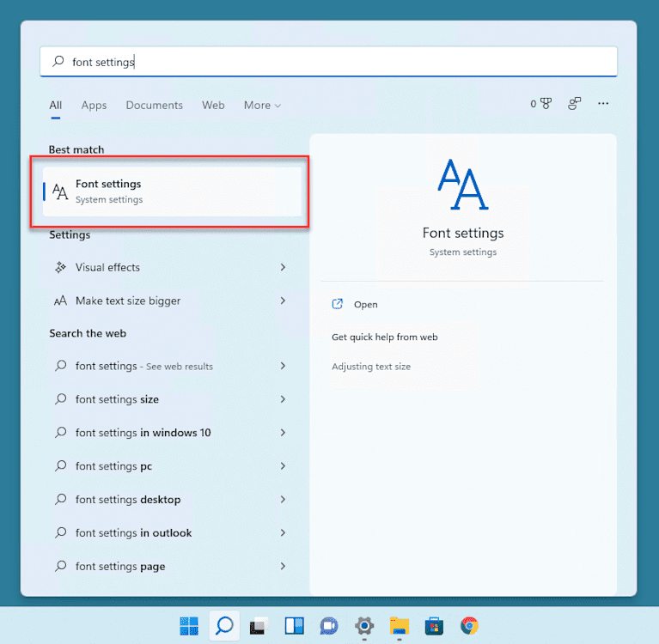Switch to the Web tab
Screen dimensions: 659x644
213,105
